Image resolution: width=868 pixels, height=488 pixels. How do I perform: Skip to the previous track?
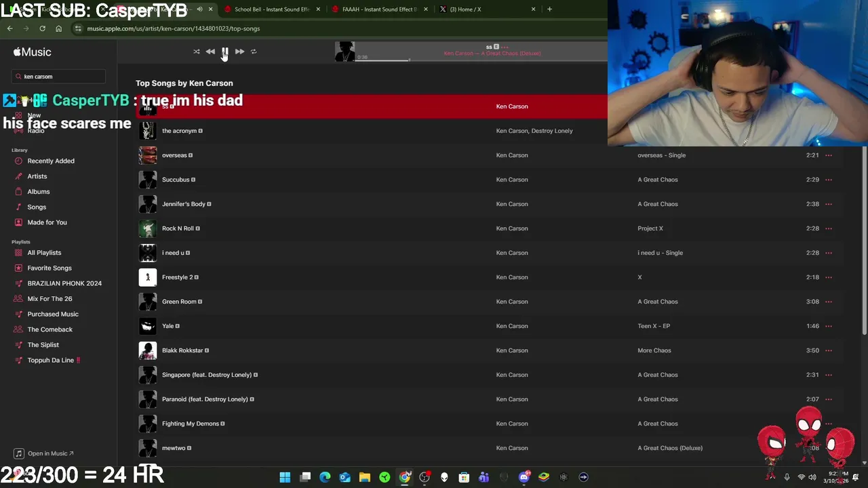210,52
